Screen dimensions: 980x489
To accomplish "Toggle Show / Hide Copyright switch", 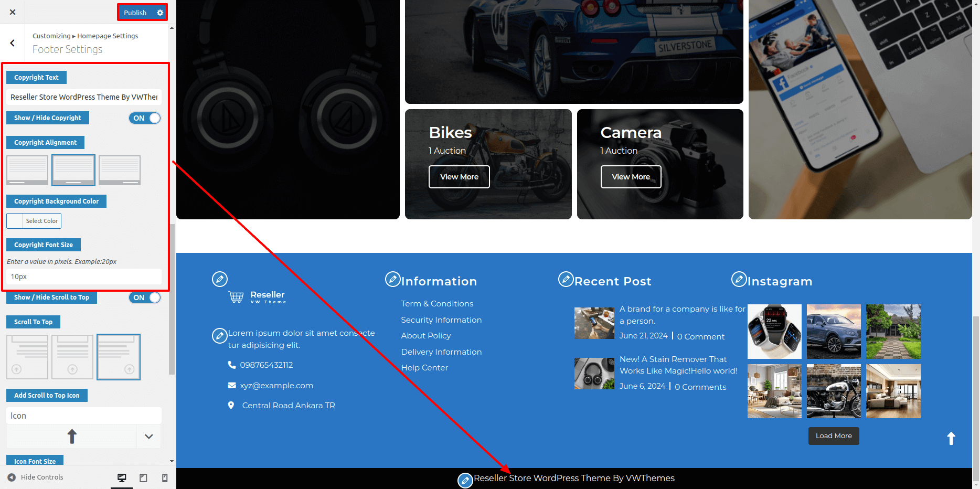I will (145, 118).
